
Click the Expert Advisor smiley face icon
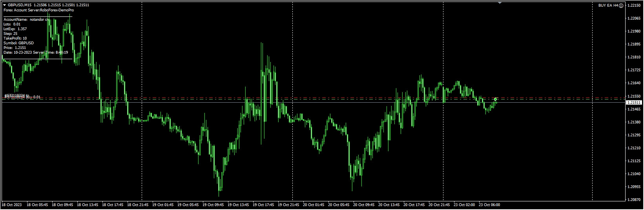(621, 5)
